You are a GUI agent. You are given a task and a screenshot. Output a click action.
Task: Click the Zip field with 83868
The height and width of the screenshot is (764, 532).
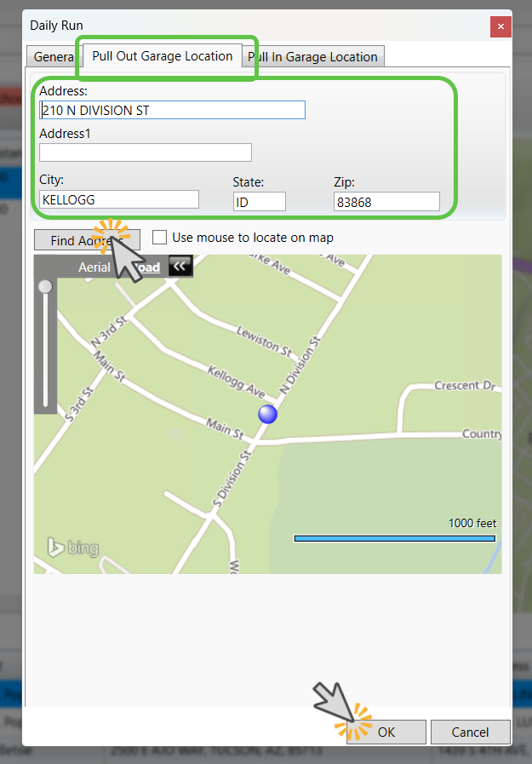[x=386, y=201]
